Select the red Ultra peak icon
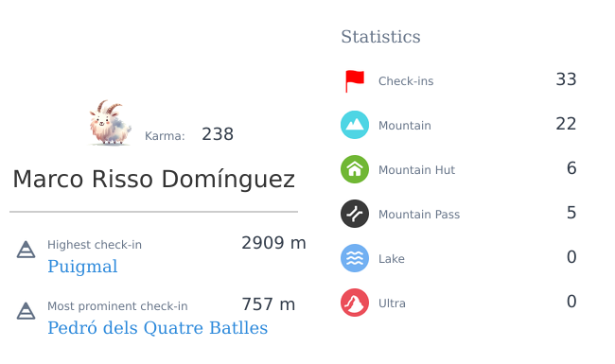 [355, 303]
